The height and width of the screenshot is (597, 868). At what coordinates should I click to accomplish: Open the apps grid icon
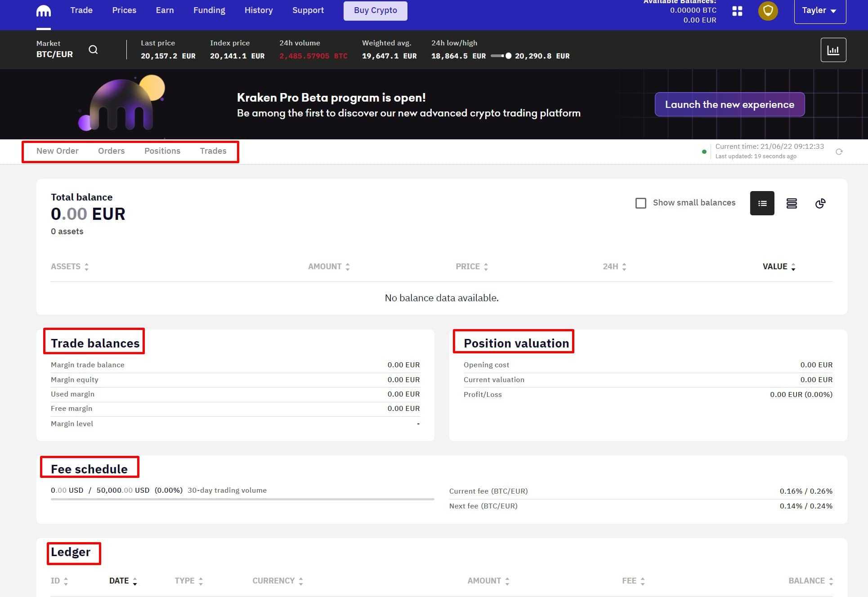tap(737, 11)
